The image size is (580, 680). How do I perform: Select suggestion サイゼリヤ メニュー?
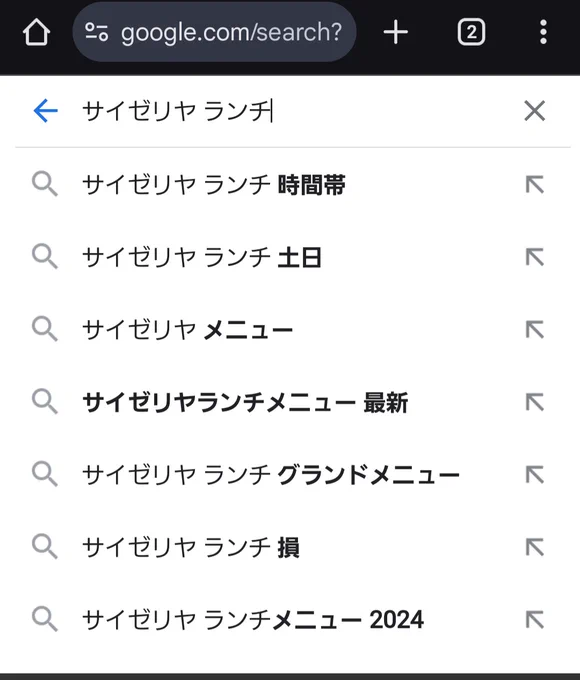(187, 330)
